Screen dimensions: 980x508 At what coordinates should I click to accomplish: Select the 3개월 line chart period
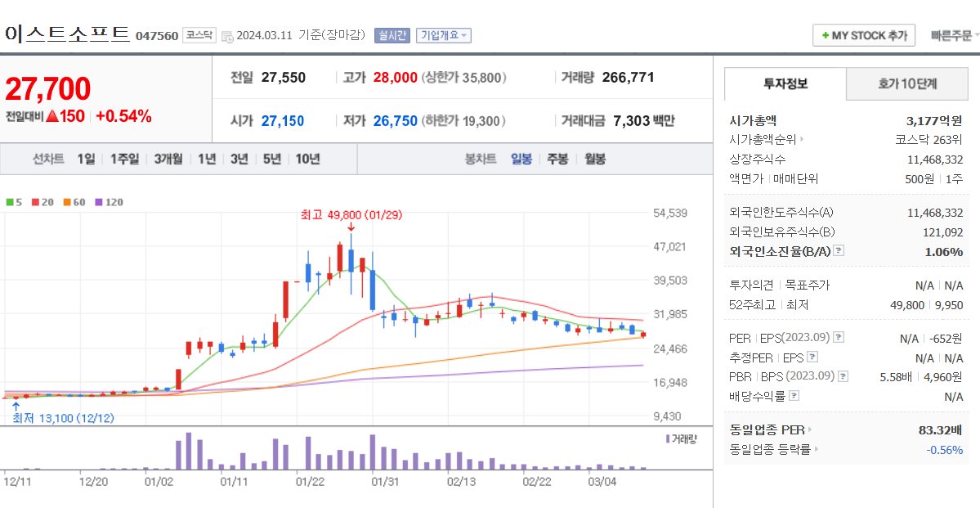168,159
